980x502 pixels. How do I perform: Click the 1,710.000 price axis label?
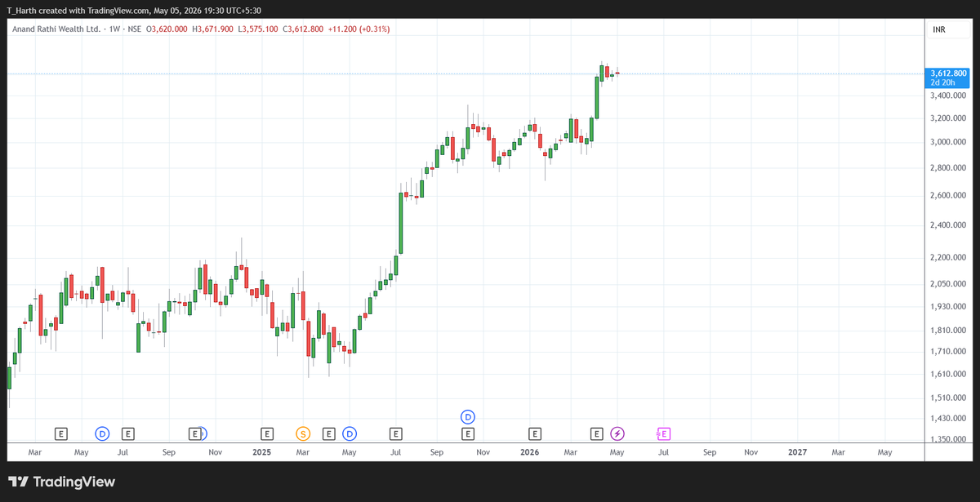click(x=948, y=351)
